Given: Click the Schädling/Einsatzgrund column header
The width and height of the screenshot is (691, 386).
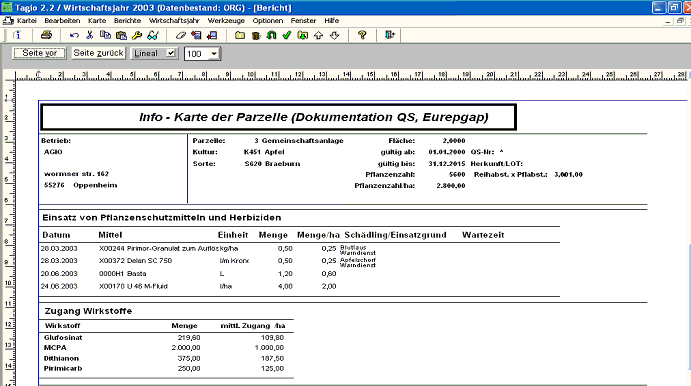Looking at the screenshot, I should 395,235.
